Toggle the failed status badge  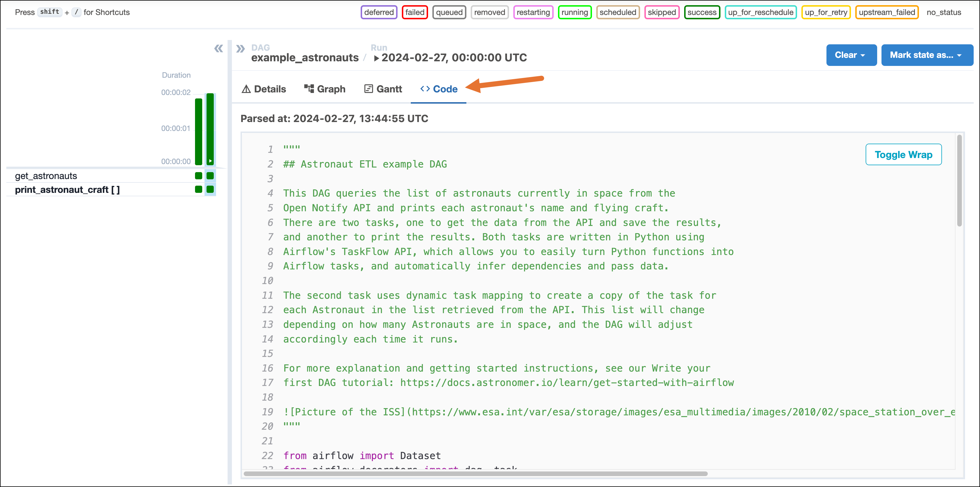[x=415, y=12]
